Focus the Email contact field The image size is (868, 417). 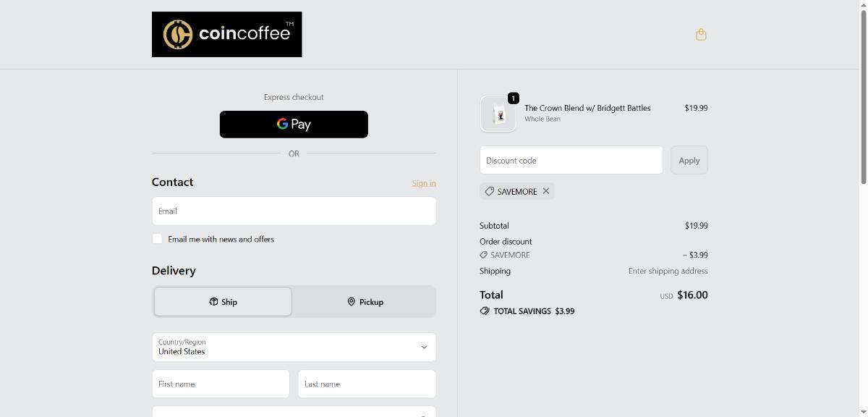(x=294, y=211)
